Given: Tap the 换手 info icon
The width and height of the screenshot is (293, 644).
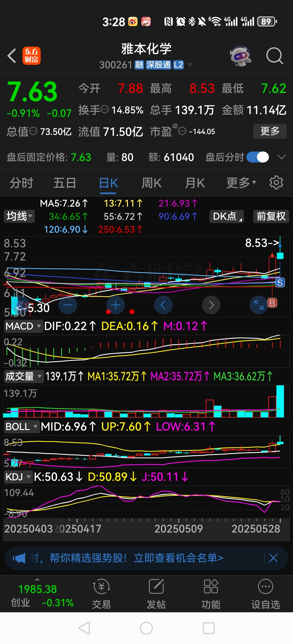Looking at the screenshot, I should [105, 110].
